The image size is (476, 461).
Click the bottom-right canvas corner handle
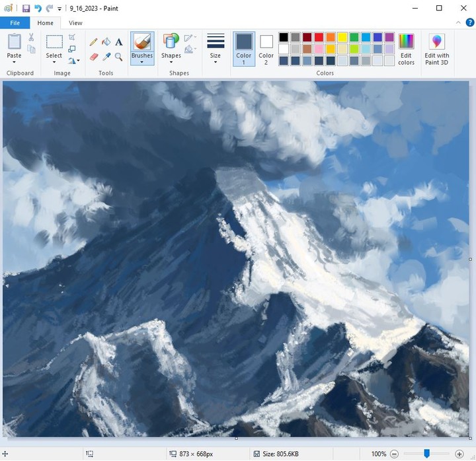click(x=470, y=439)
